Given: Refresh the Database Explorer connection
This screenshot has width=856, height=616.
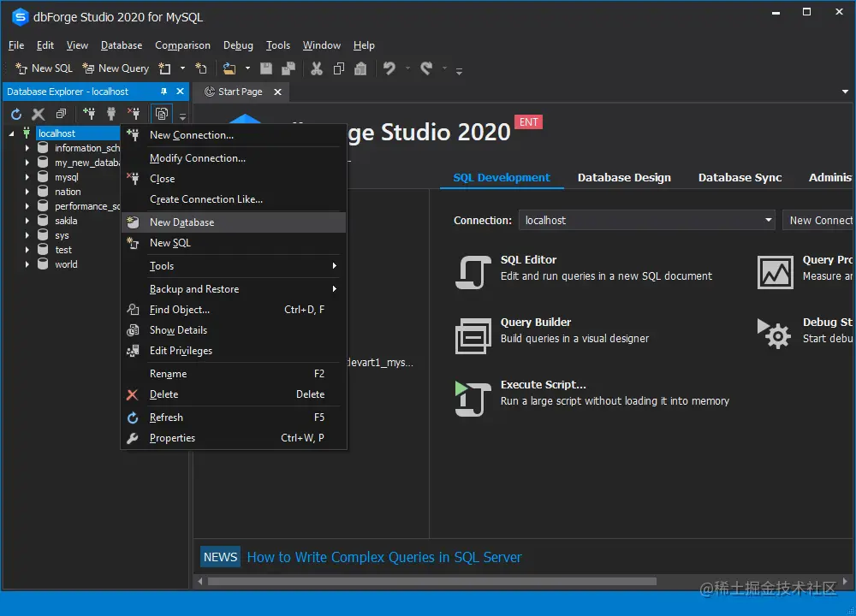Looking at the screenshot, I should [x=15, y=113].
